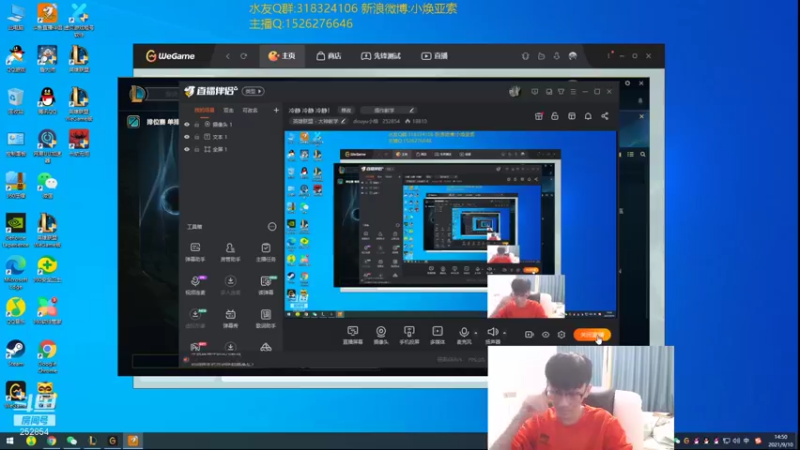Open the 视频连麦 tool icon
The image size is (800, 450).
(x=195, y=285)
